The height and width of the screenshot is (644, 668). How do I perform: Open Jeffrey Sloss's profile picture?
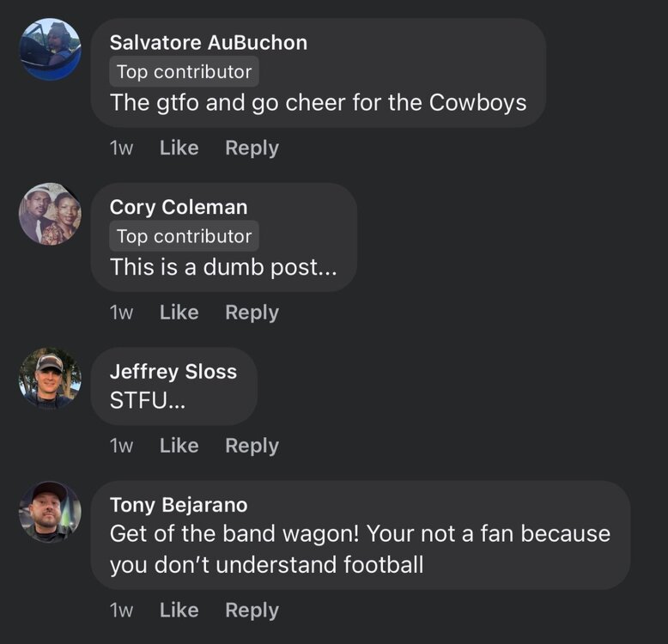[50, 379]
